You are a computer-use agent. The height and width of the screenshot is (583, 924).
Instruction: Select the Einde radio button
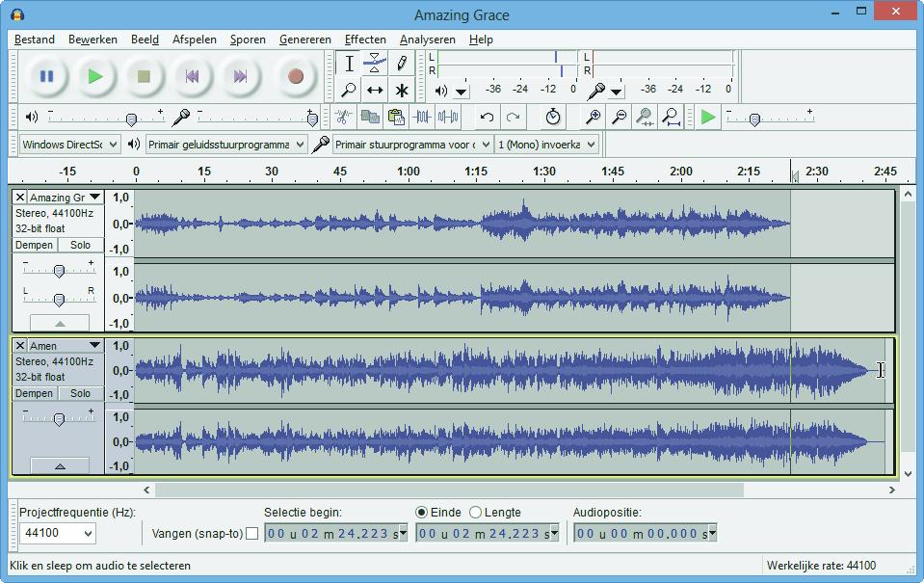(x=421, y=513)
